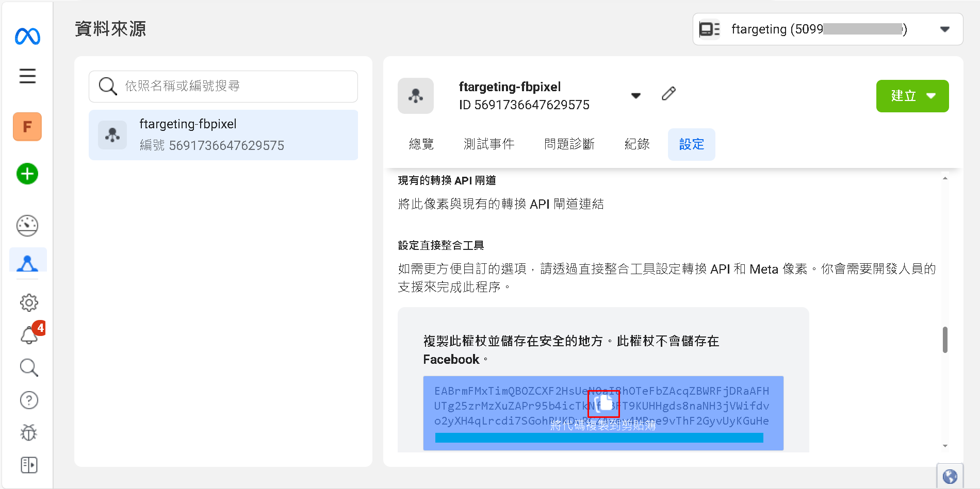Click the ad account icon in account selector

710,29
